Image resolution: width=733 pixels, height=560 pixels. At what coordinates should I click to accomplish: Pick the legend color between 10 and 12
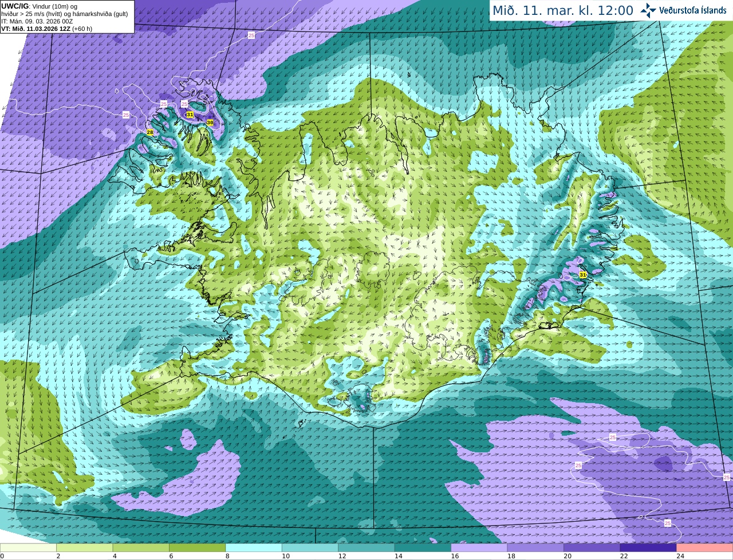point(310,547)
